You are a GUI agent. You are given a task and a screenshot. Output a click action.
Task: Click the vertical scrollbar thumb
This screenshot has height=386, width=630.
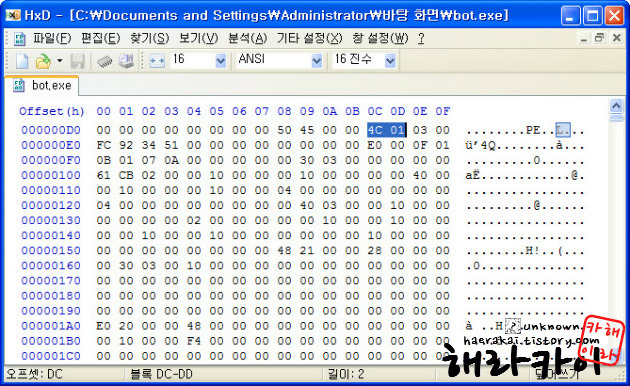point(616,117)
